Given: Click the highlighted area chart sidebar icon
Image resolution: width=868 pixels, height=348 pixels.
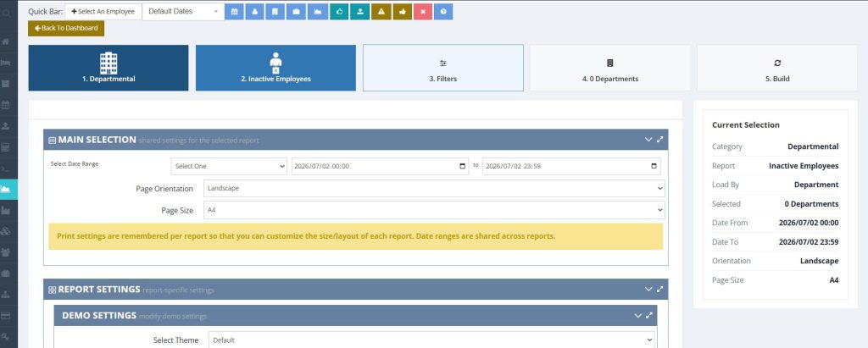Looking at the screenshot, I should point(6,189).
